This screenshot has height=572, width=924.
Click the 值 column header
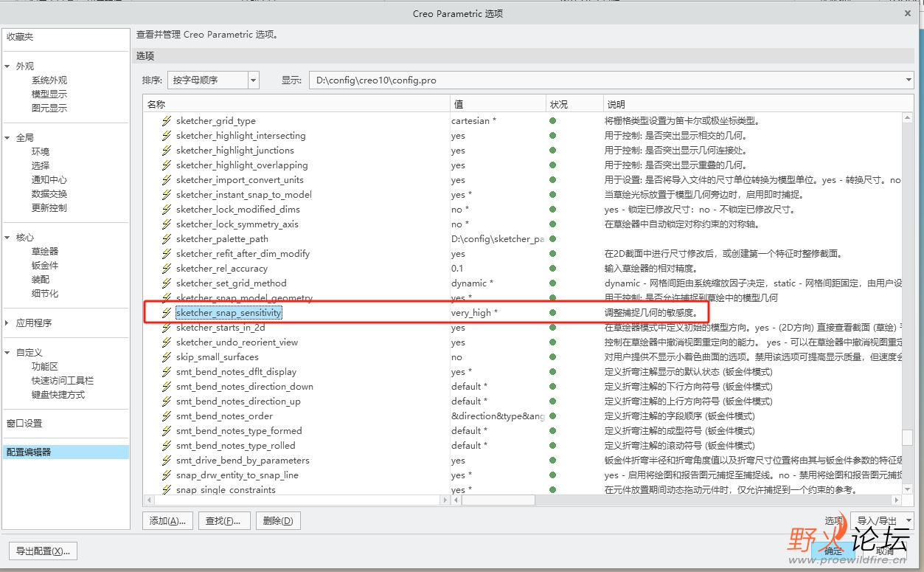coord(498,105)
